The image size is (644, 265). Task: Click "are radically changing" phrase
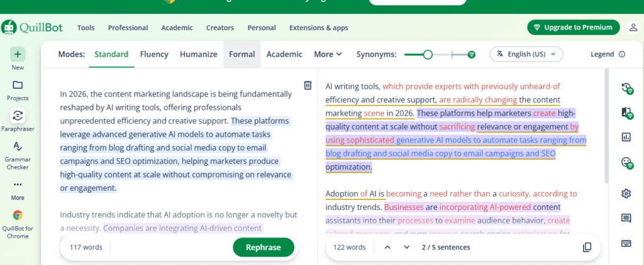point(478,100)
